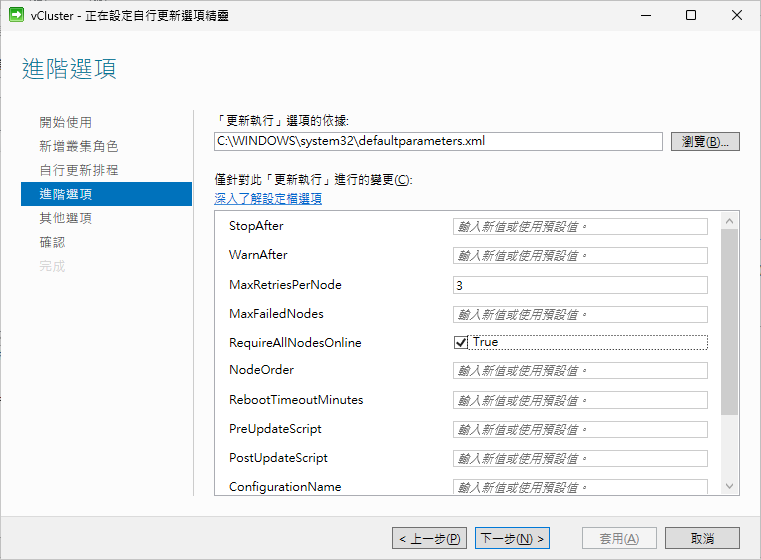The width and height of the screenshot is (761, 560).
Task: Focus the PreUpdateScript input field
Action: coord(580,429)
